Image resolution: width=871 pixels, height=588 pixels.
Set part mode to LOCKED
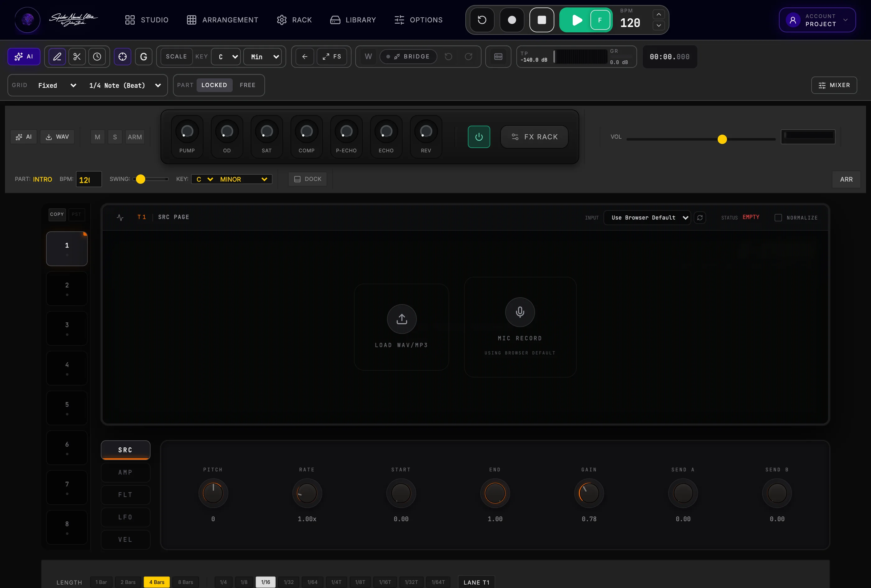(214, 85)
